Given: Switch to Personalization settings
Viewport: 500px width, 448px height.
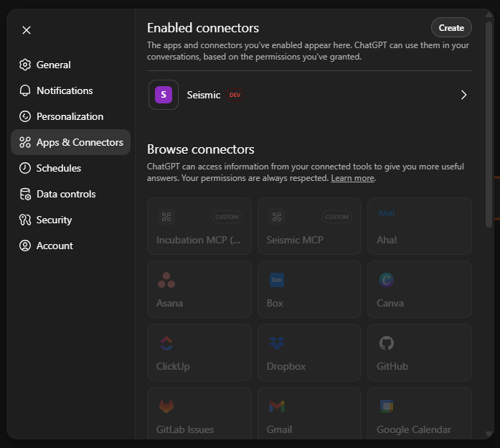Looking at the screenshot, I should tap(70, 116).
